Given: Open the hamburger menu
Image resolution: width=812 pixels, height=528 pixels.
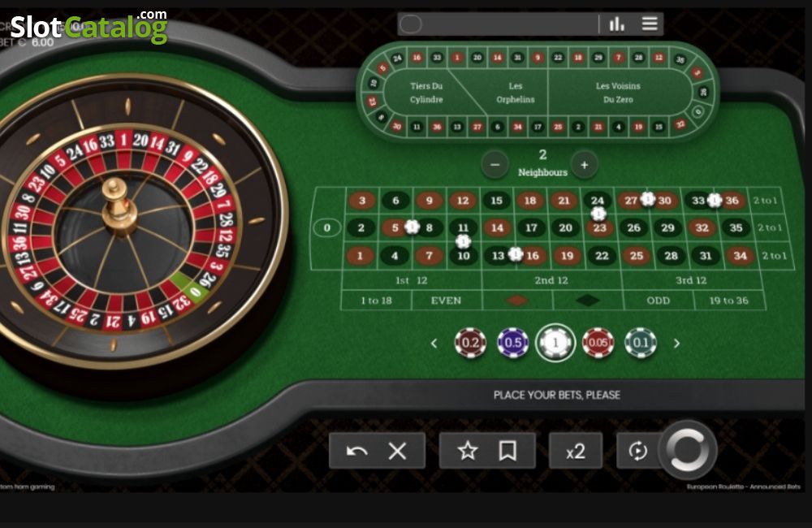Looking at the screenshot, I should tap(650, 24).
